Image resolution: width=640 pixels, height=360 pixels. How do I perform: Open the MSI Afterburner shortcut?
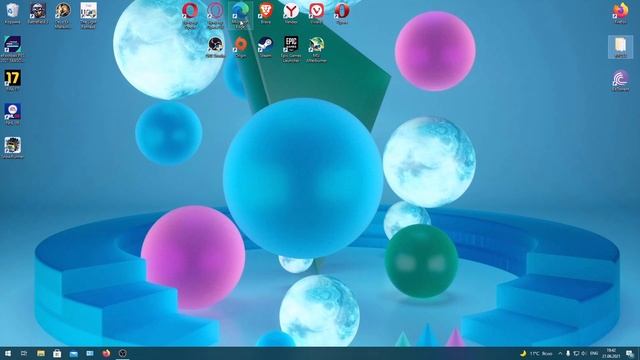point(316,49)
